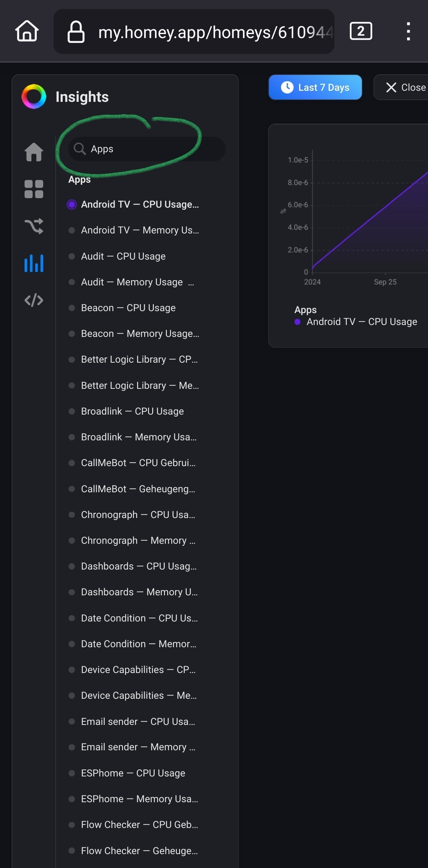Open the Last 7 Days range selector
This screenshot has width=428, height=868.
315,87
